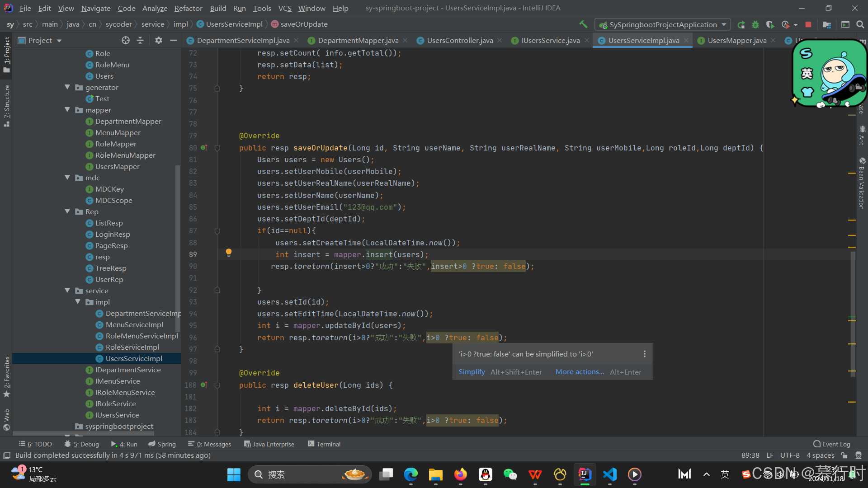Open the Ant tool window on right

862,136
